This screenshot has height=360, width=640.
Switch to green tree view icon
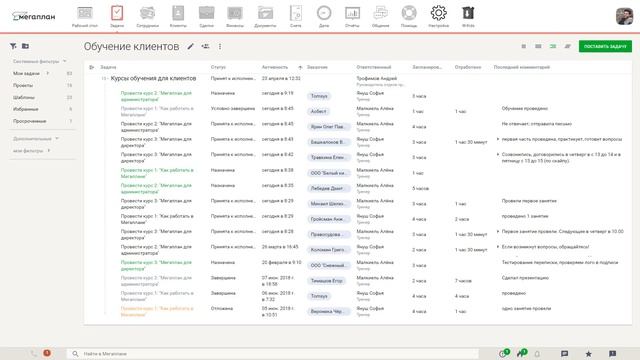coord(553,47)
